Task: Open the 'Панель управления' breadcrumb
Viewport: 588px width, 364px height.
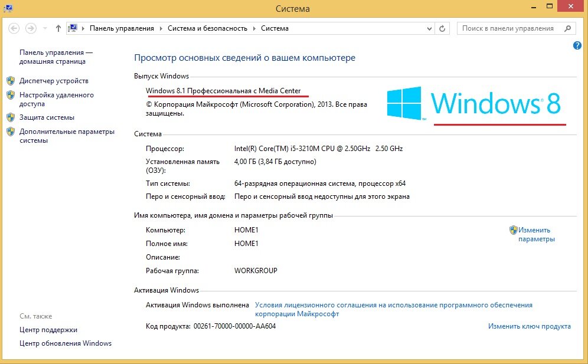Action: (x=122, y=28)
